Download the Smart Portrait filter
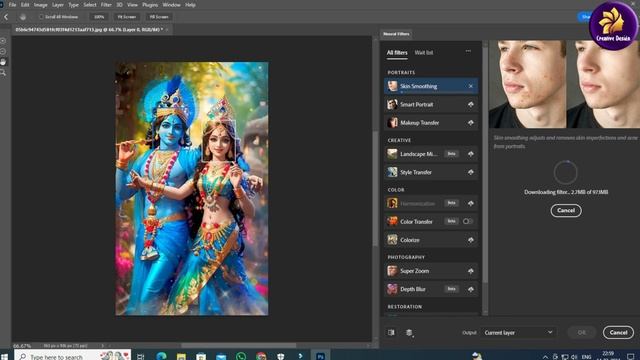 tap(471, 104)
